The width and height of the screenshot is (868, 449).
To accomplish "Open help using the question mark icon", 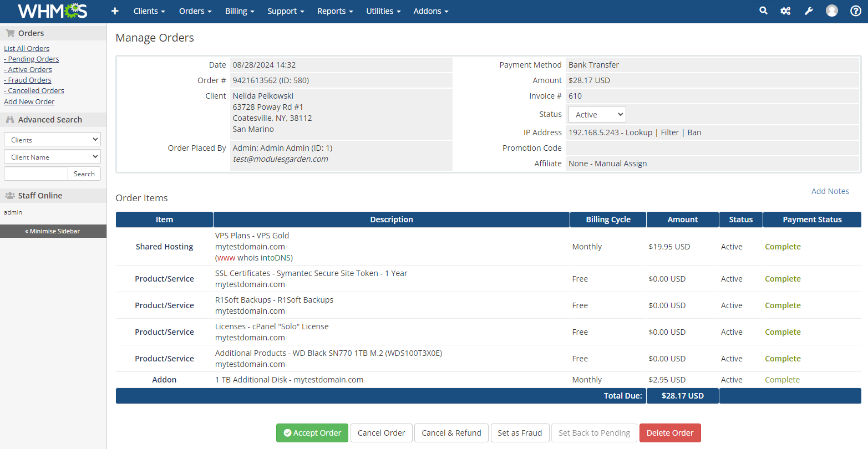I will point(855,11).
